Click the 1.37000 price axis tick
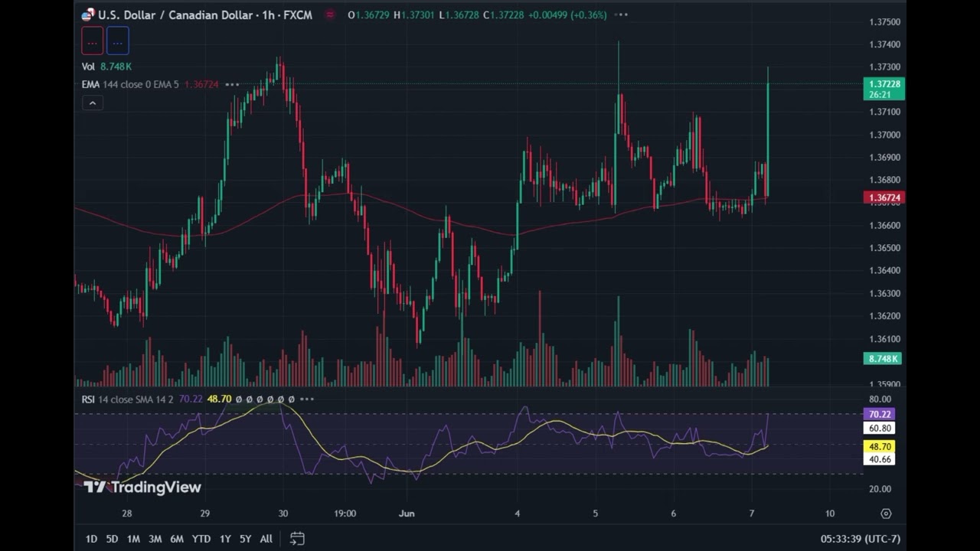 (x=884, y=135)
